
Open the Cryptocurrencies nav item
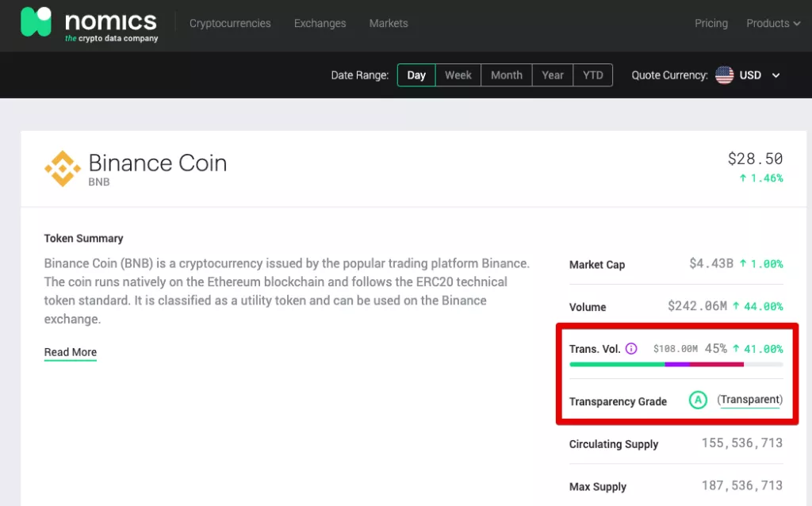[x=230, y=23]
